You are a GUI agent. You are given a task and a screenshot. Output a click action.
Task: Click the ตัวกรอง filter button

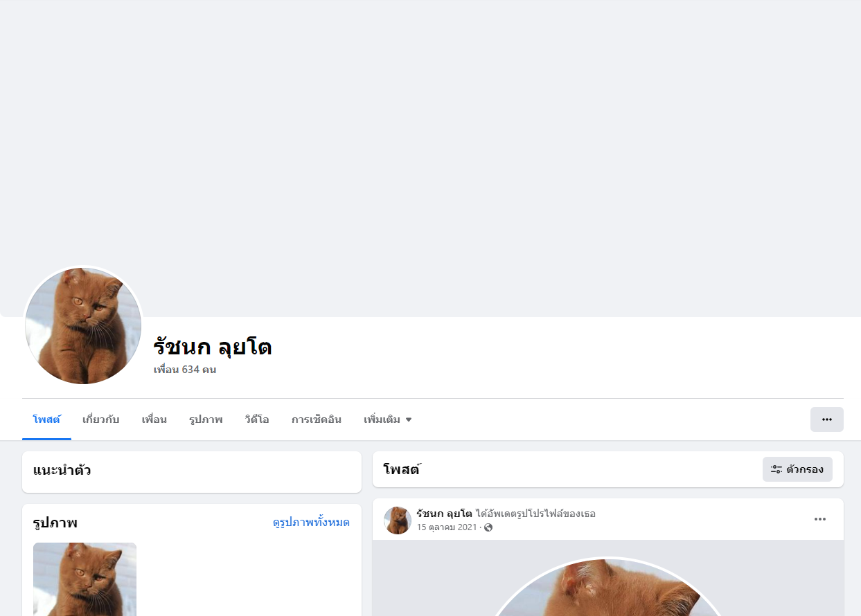(797, 469)
